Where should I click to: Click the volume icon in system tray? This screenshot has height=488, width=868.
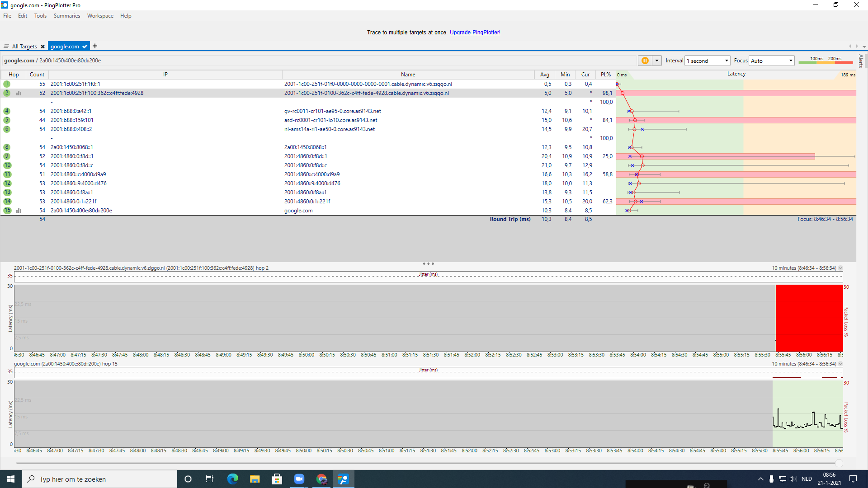tap(793, 479)
